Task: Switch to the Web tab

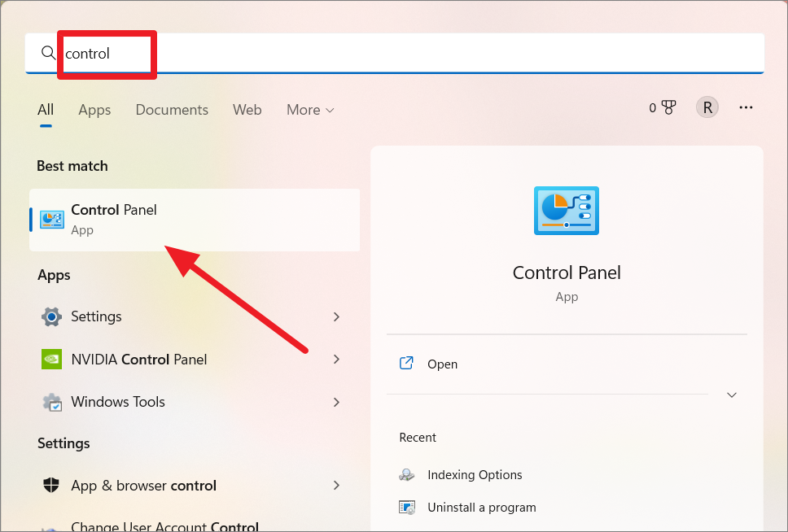Action: click(x=247, y=110)
